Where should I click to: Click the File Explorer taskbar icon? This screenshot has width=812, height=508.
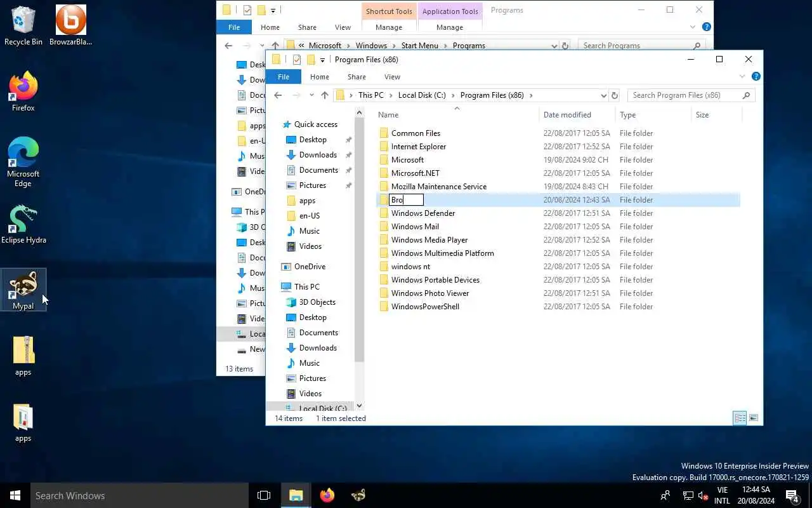coord(296,495)
